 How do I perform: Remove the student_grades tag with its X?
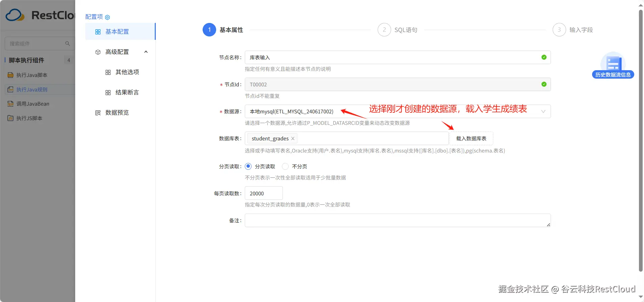click(x=293, y=139)
